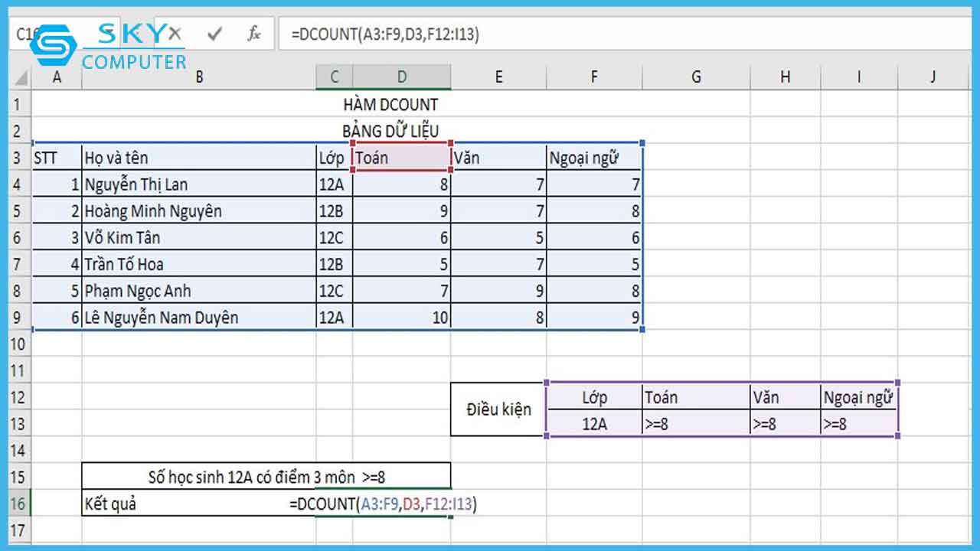The image size is (980, 551).
Task: Select criteria ">=8" under Ngoại ngữ
Action: click(859, 423)
